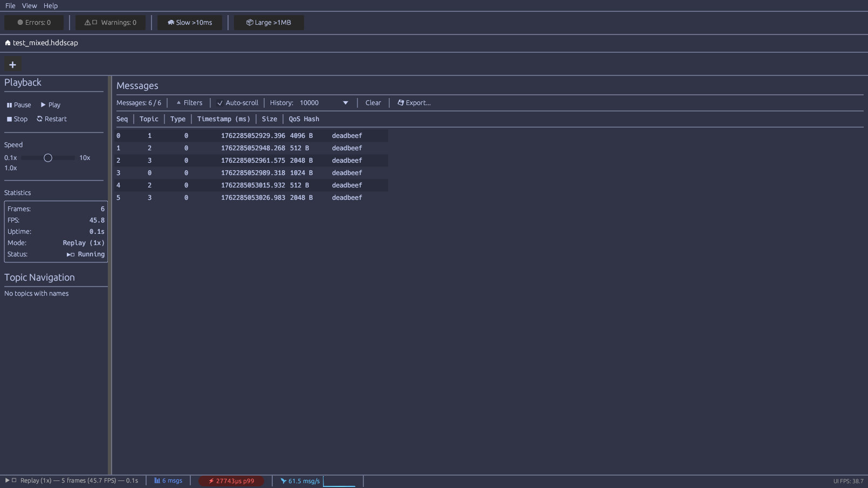Screen dimensions: 868x488
Task: Click the Export icon in Messages toolbar
Action: (401, 102)
